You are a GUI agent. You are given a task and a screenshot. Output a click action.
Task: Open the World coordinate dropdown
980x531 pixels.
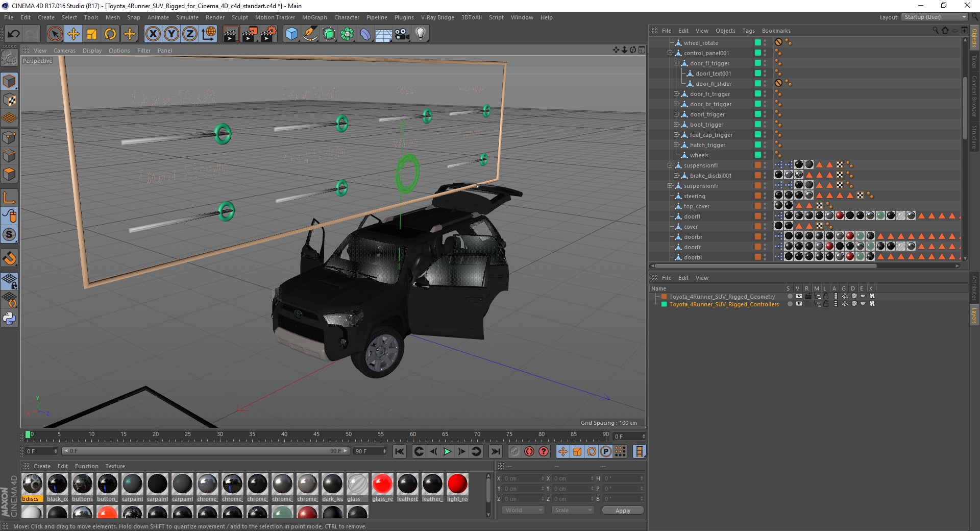point(523,510)
